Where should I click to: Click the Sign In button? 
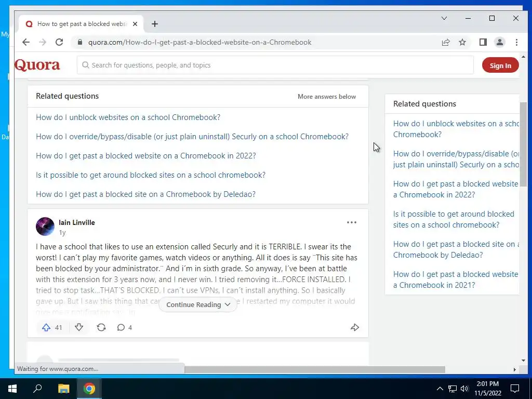click(500, 65)
